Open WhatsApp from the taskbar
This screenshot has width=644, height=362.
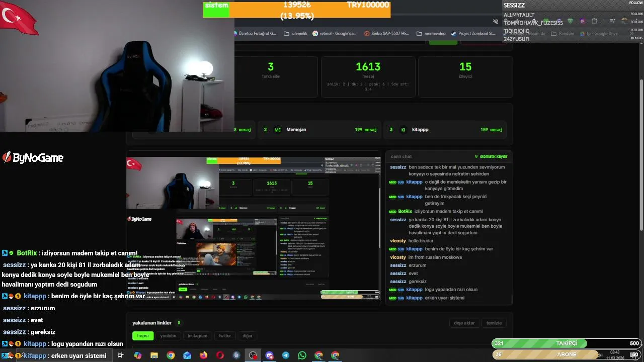[302, 355]
